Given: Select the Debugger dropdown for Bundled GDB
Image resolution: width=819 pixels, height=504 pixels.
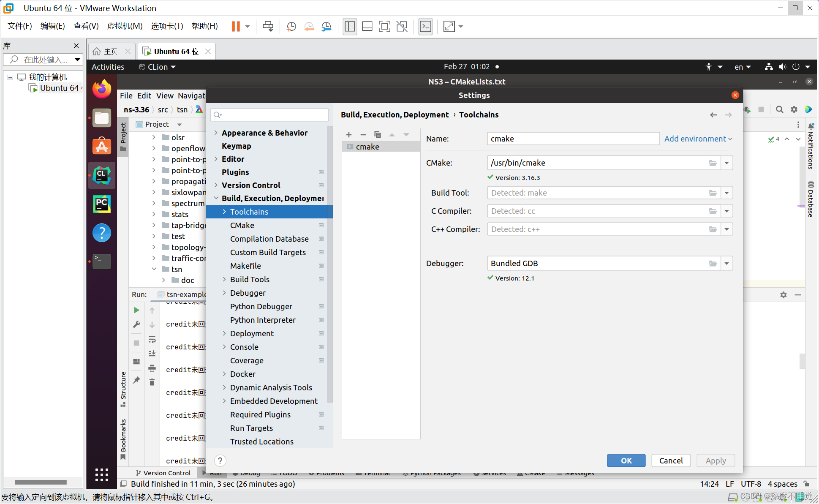Looking at the screenshot, I should pyautogui.click(x=727, y=263).
